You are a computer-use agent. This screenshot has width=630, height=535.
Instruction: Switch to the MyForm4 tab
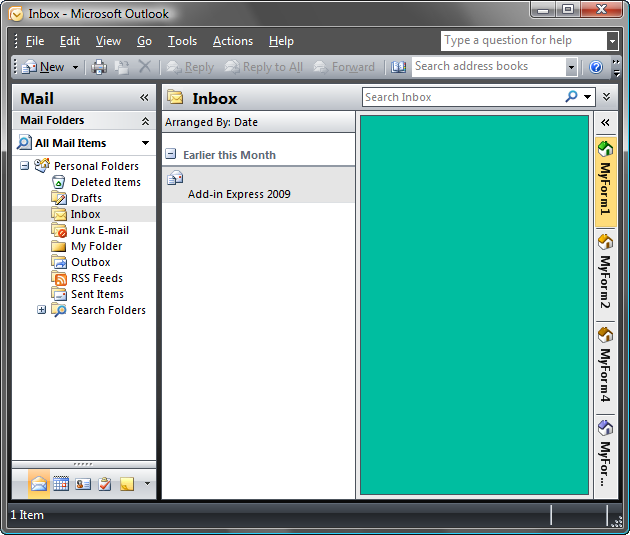tap(605, 368)
